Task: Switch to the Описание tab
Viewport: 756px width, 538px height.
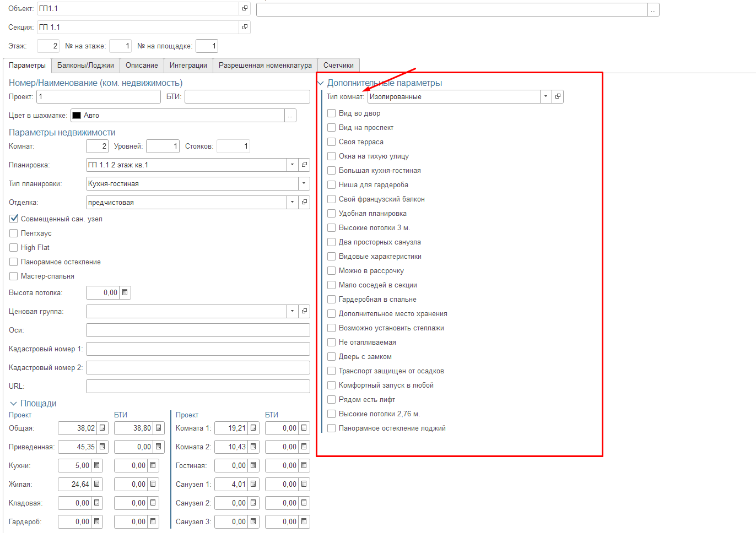Action: click(x=142, y=65)
